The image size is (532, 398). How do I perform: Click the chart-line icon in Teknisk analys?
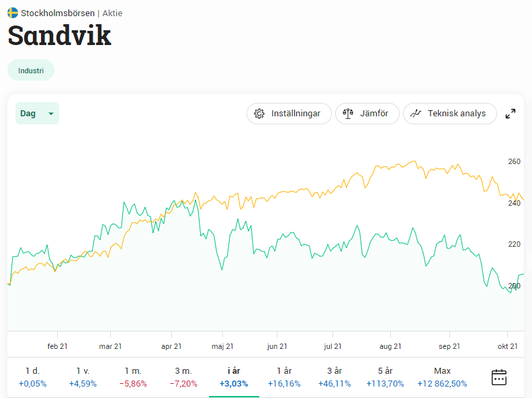point(416,114)
